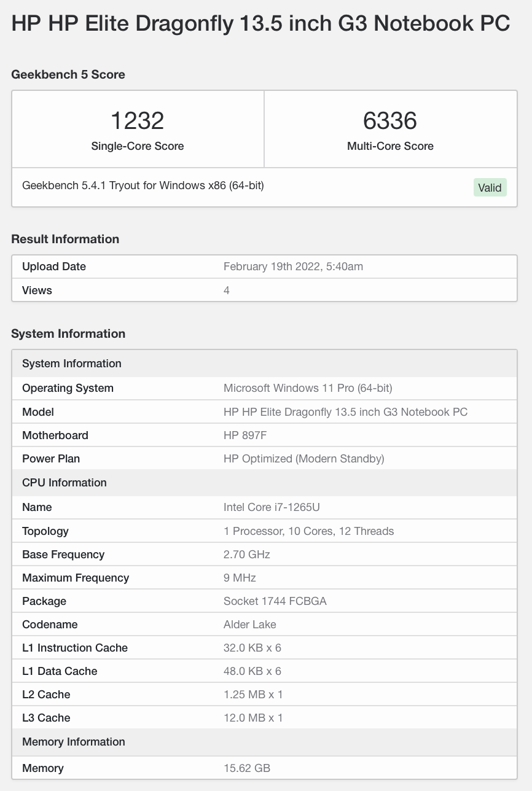Click the Base Frequency 2.70 GHz value
Viewport: 532px width, 791px height.
[x=246, y=555]
